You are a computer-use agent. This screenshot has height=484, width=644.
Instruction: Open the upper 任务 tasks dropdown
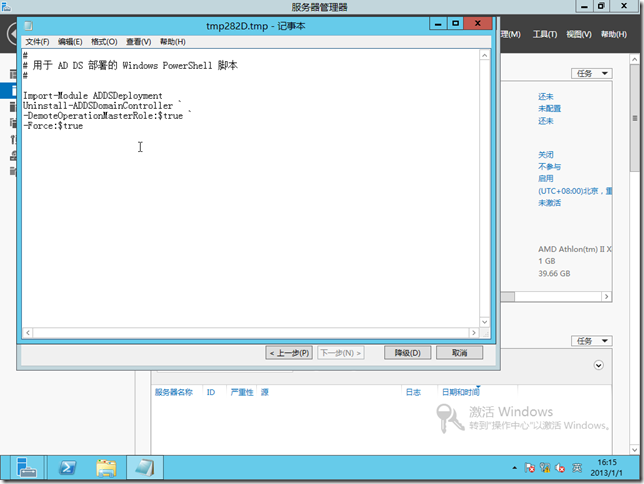tap(591, 74)
